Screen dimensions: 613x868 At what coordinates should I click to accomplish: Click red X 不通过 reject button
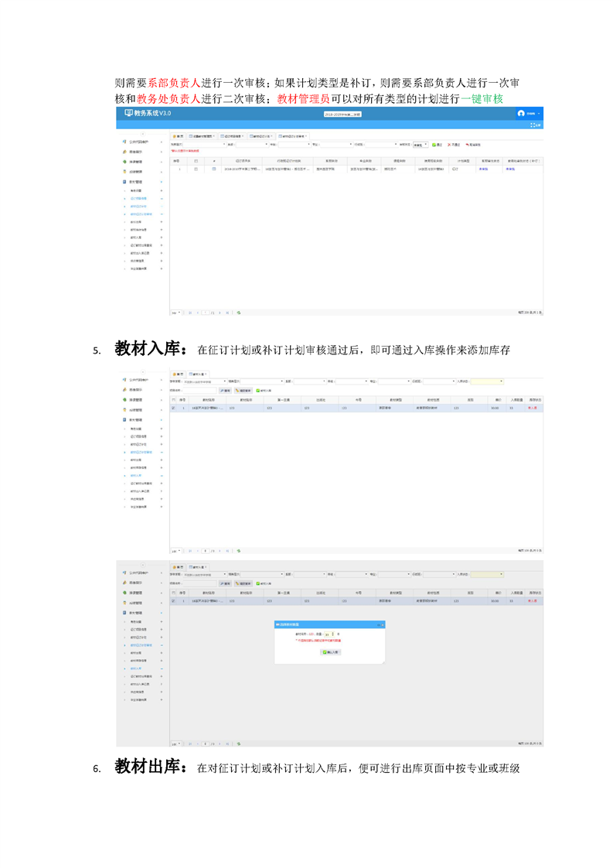pyautogui.click(x=454, y=145)
